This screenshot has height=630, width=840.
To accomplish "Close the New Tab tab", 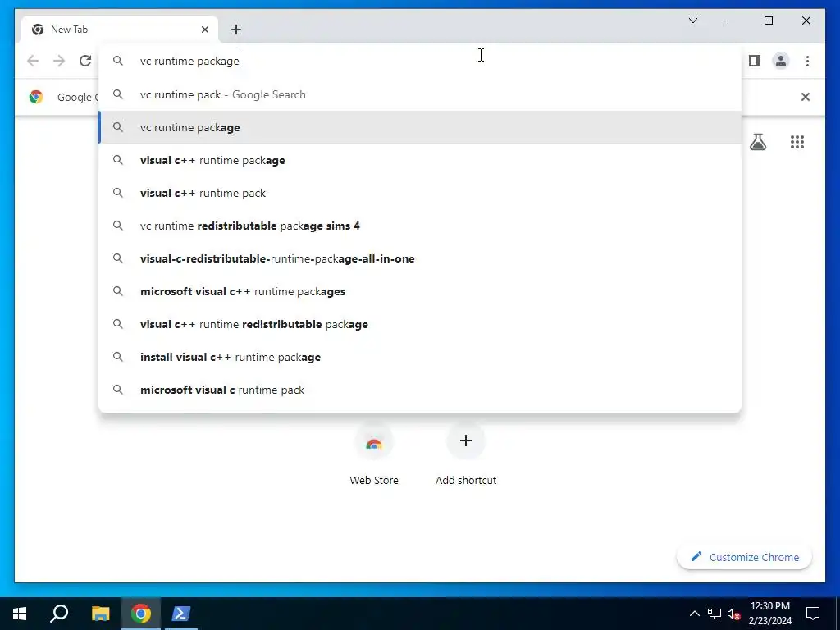I will (204, 30).
